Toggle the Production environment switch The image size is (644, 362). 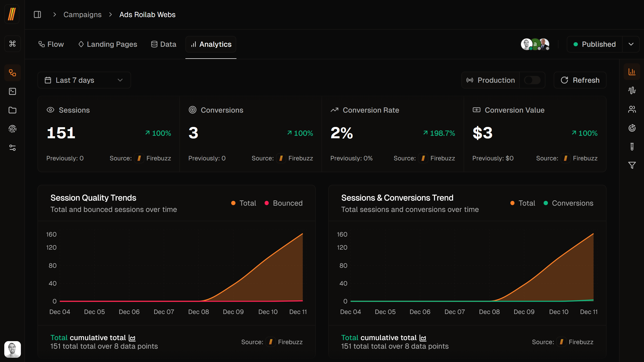[532, 80]
